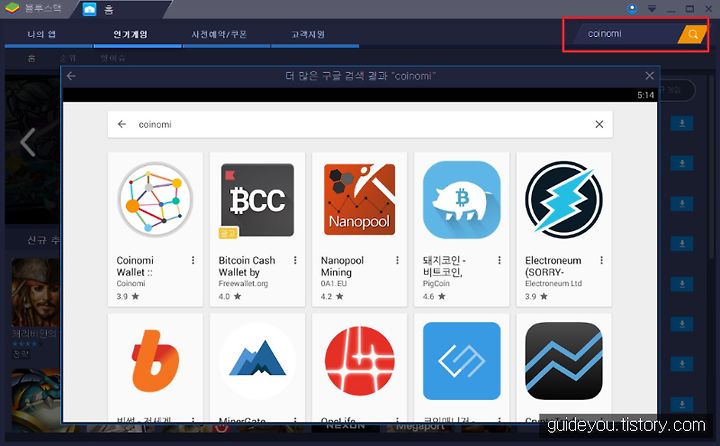Click the topmost download button in right list

pyautogui.click(x=682, y=123)
